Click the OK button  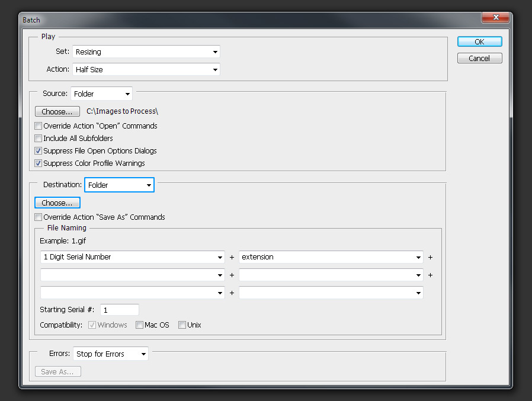[479, 41]
